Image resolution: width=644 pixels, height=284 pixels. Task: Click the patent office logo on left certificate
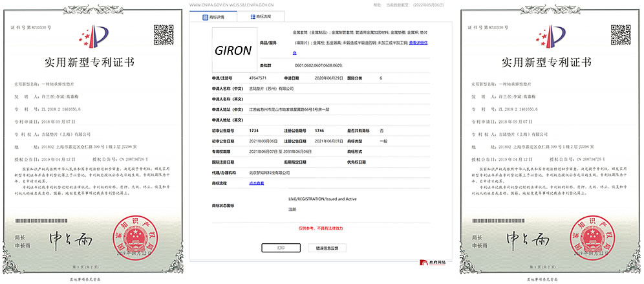[x=93, y=36]
